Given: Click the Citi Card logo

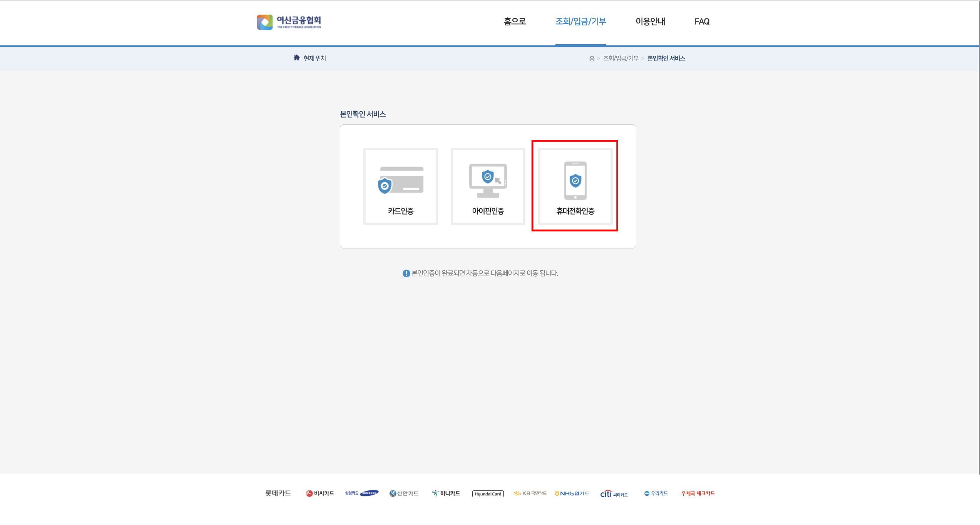Looking at the screenshot, I should (x=614, y=493).
